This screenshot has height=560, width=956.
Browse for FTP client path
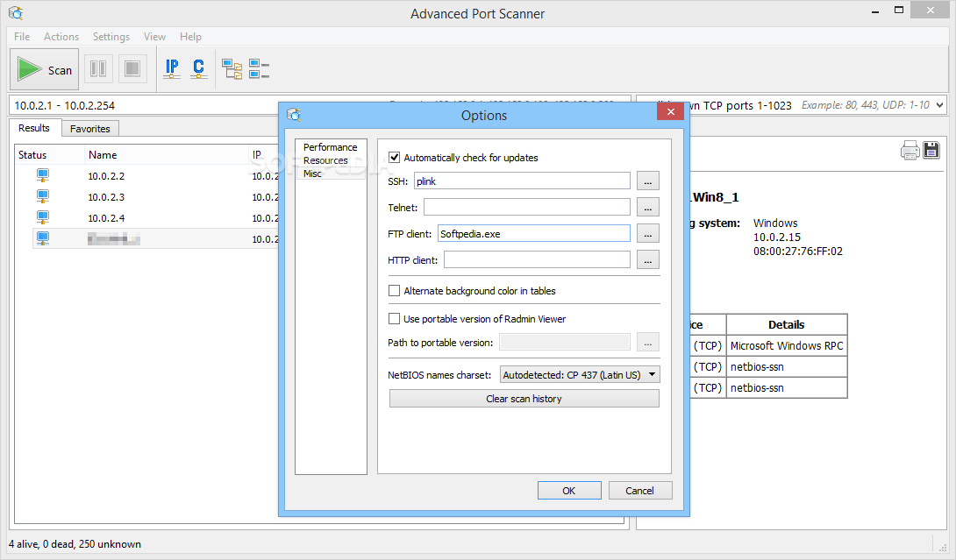(647, 233)
